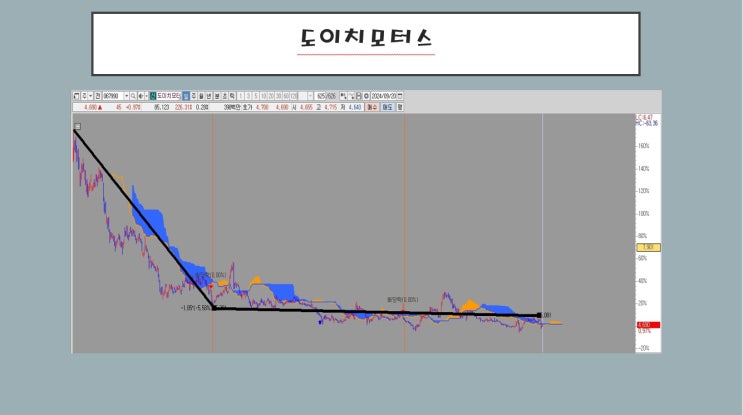Screen dimensions: 743x415
Task: Click the 매수 buy button
Action: tap(372, 107)
